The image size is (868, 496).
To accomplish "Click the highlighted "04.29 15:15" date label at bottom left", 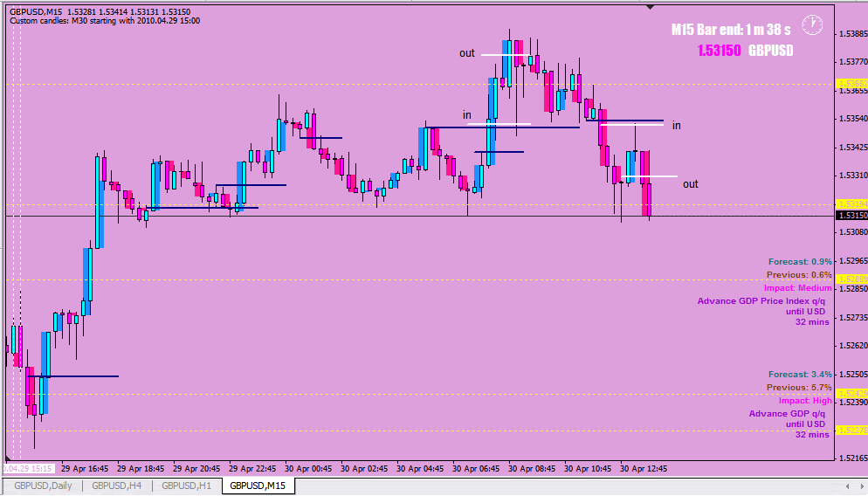I will 27,469.
